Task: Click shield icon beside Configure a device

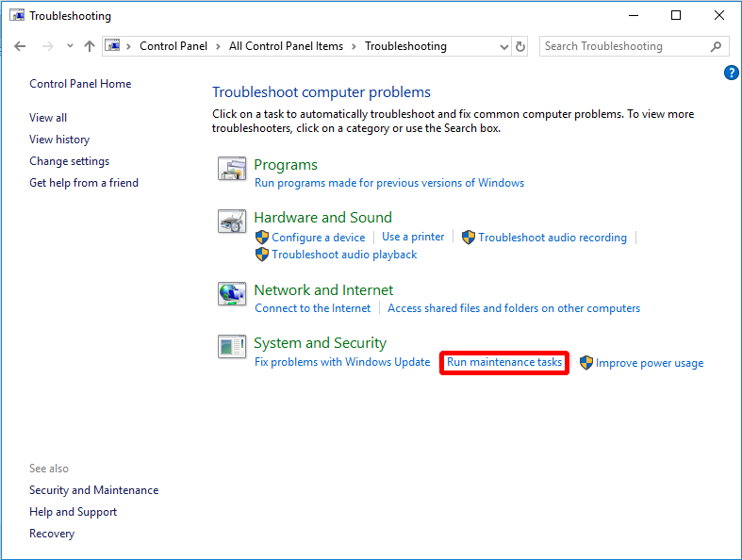Action: [262, 238]
